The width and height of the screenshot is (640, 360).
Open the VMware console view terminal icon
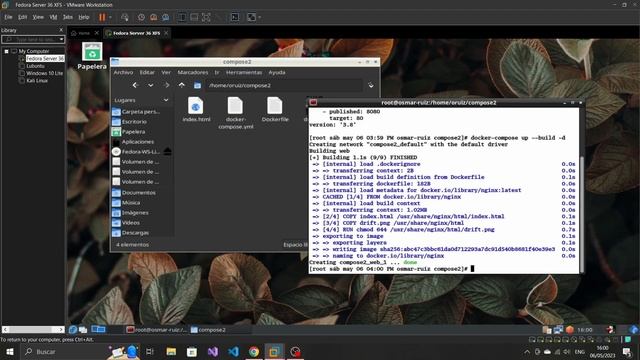[235, 17]
